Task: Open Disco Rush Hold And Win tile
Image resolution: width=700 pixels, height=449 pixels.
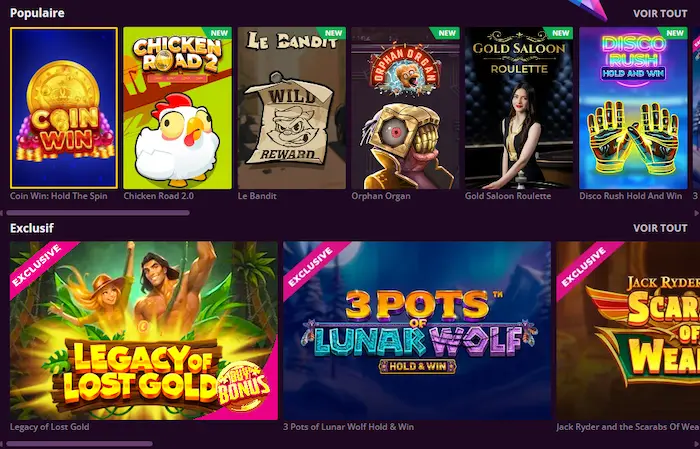Action: pos(633,108)
